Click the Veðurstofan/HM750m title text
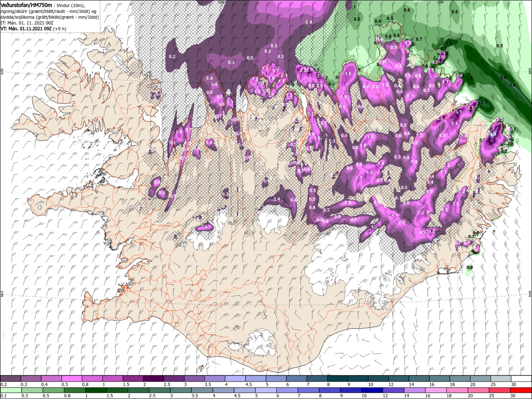The width and height of the screenshot is (532, 399). [x=26, y=5]
